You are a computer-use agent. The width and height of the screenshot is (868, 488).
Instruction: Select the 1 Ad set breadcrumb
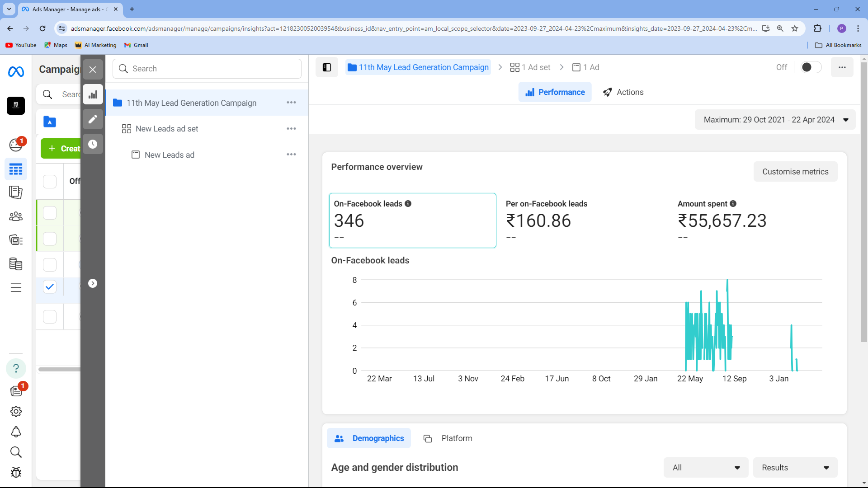point(530,67)
